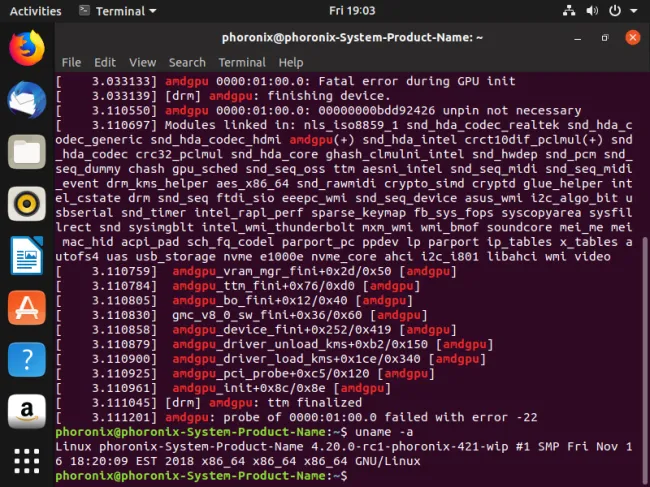Close the terminal window

click(x=633, y=38)
